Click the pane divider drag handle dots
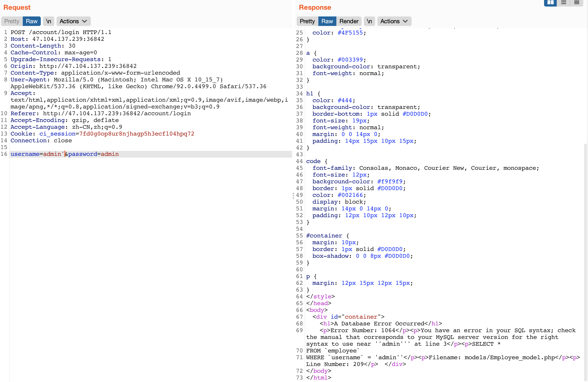Screen dimensions: 588x382 click(x=293, y=196)
